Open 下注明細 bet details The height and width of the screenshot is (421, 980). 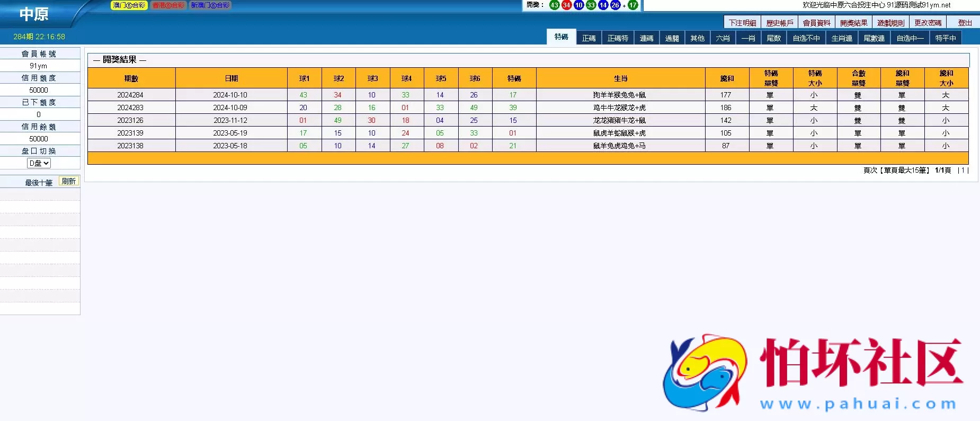coord(742,23)
